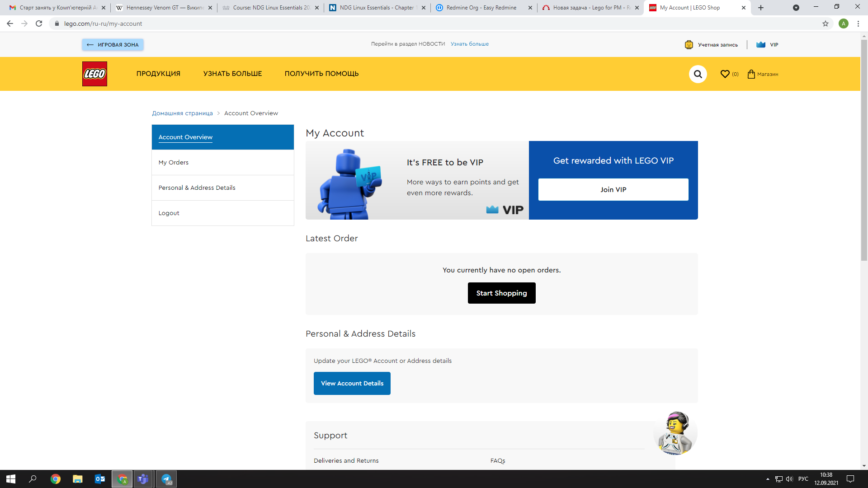Open the shopping bag icon

(x=751, y=74)
